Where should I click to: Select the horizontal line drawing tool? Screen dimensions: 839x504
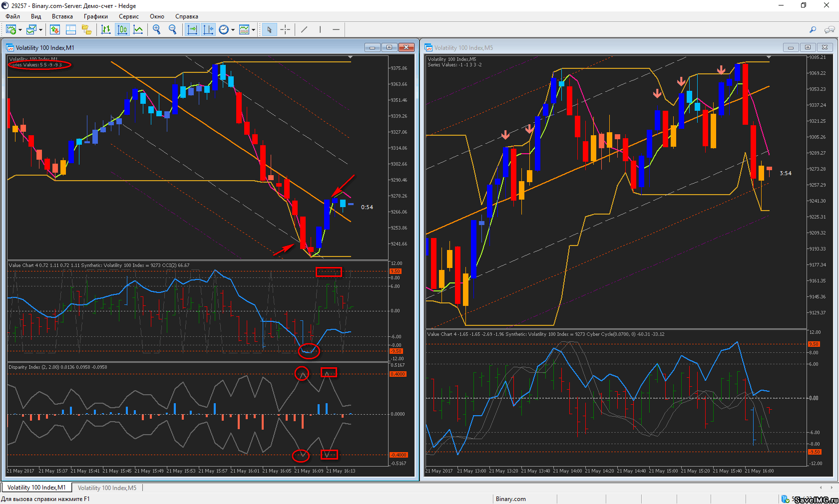tap(336, 30)
